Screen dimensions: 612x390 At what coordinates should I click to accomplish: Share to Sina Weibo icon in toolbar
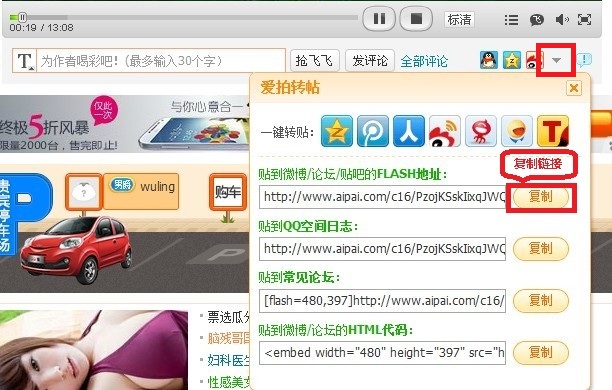click(532, 60)
